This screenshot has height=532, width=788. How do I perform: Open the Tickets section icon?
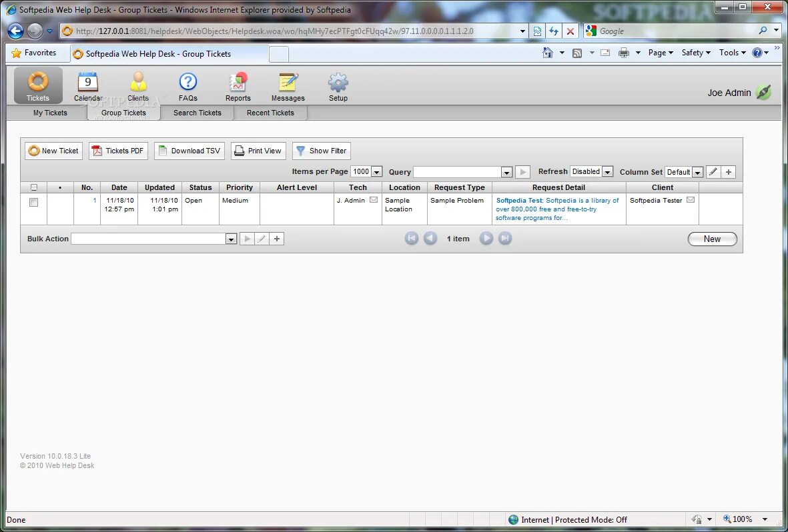click(37, 85)
